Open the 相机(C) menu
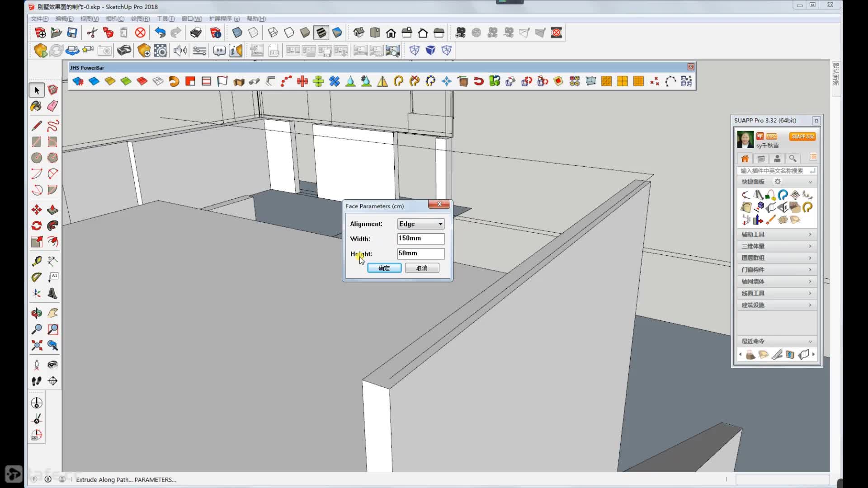Screen dimensions: 868x488 tap(115, 19)
